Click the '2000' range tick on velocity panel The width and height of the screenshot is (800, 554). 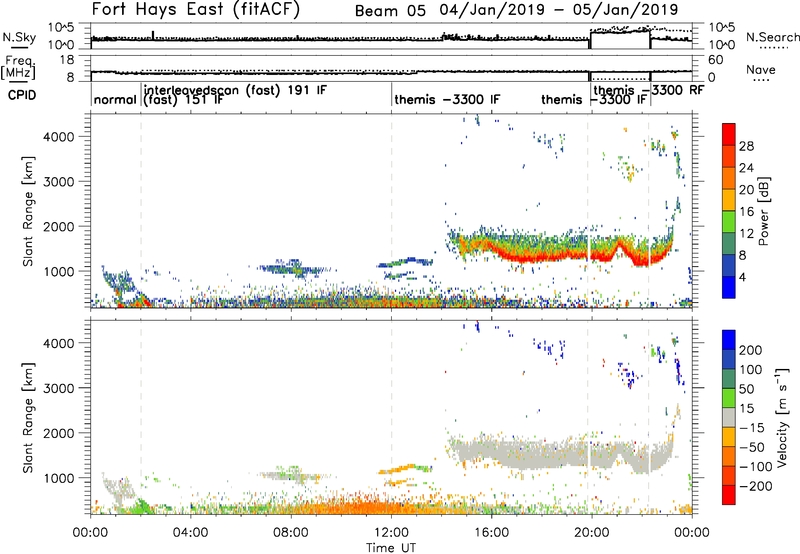tap(58, 433)
